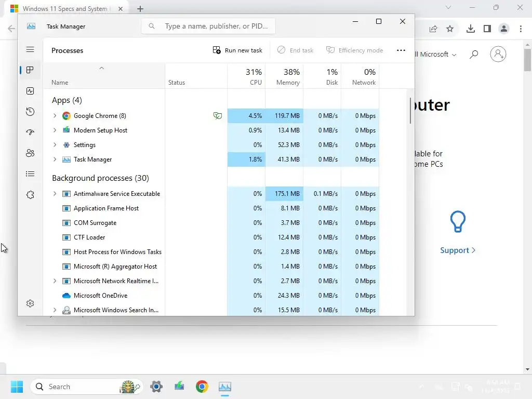Sort processes by Disk column
Screen dimensions: 532x399
[322, 76]
